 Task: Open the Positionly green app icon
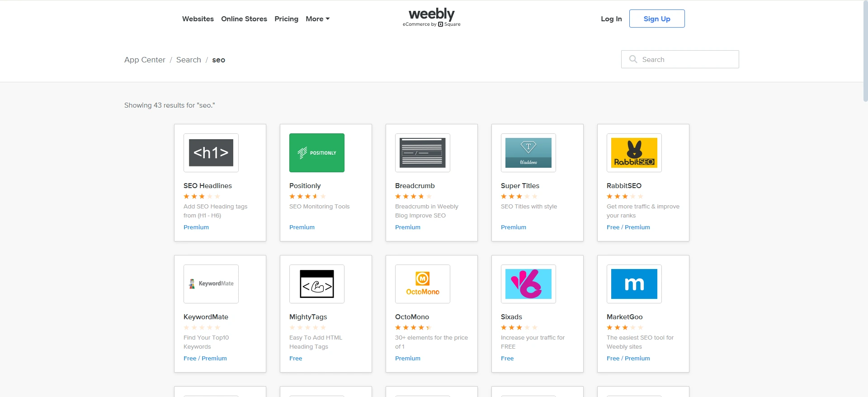click(x=317, y=153)
